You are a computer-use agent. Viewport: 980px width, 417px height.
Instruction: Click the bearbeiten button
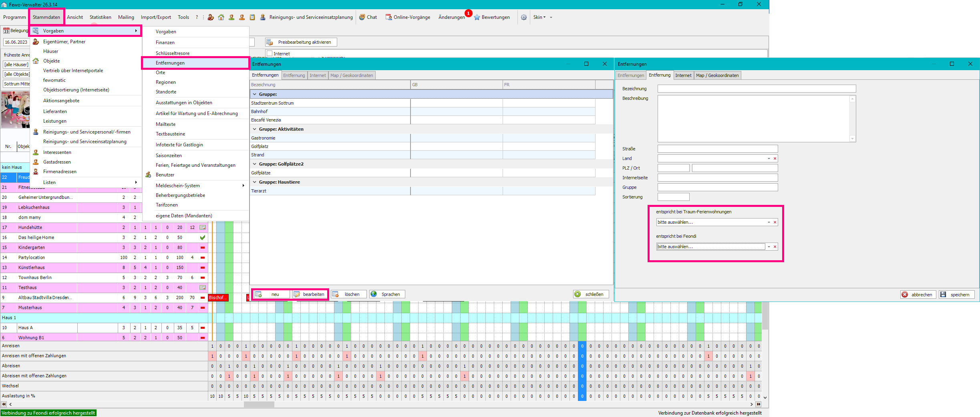[x=309, y=294]
